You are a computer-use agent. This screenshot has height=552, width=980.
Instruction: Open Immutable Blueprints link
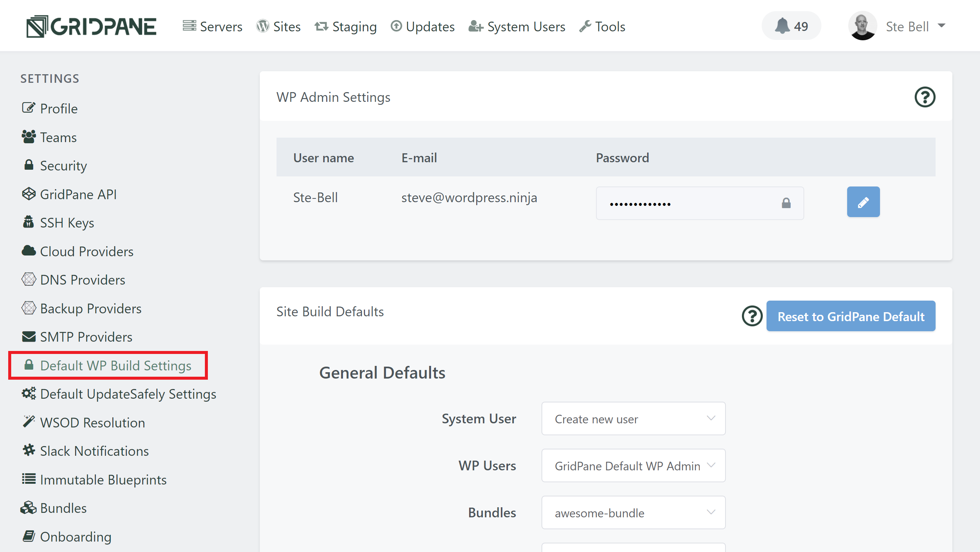point(103,480)
